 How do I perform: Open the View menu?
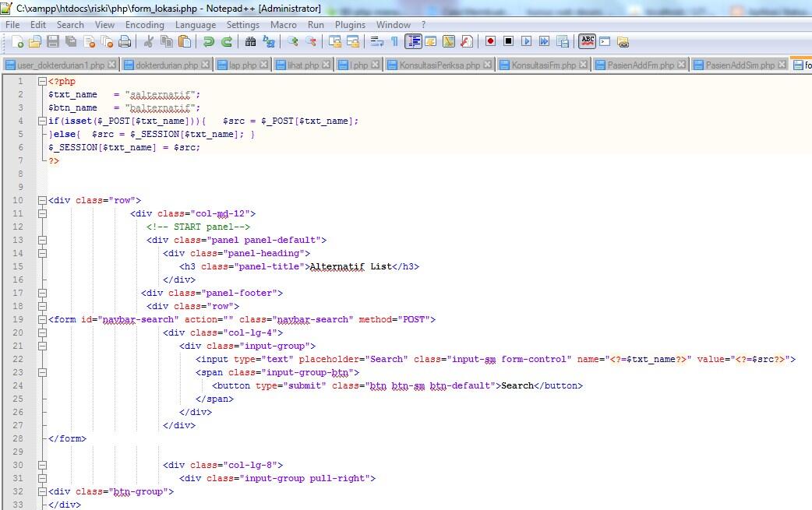click(x=104, y=25)
